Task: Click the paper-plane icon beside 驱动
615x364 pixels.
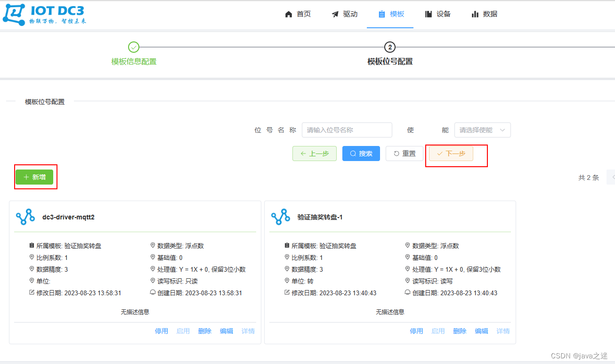Action: pyautogui.click(x=335, y=14)
